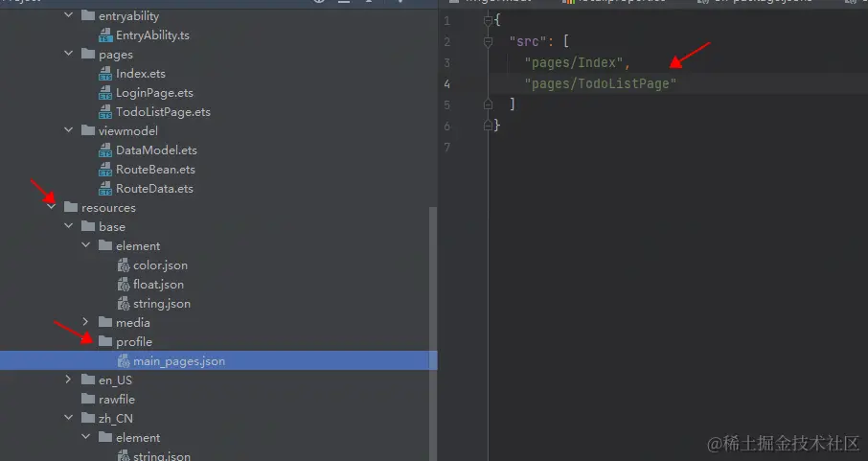868x461 pixels.
Task: Toggle the code fold marker on editor line 2
Action: tap(488, 42)
